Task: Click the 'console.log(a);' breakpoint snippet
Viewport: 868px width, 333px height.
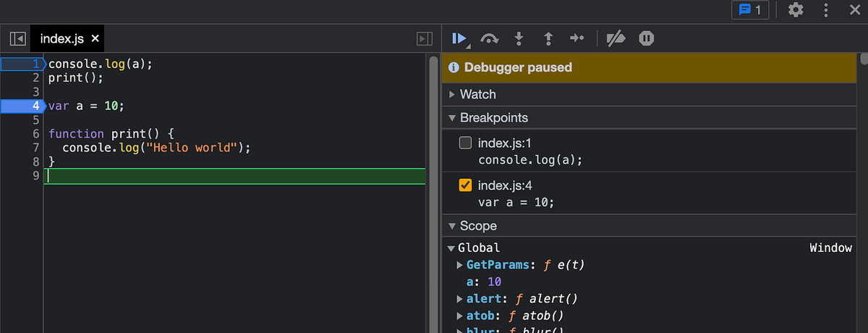Action: point(530,159)
